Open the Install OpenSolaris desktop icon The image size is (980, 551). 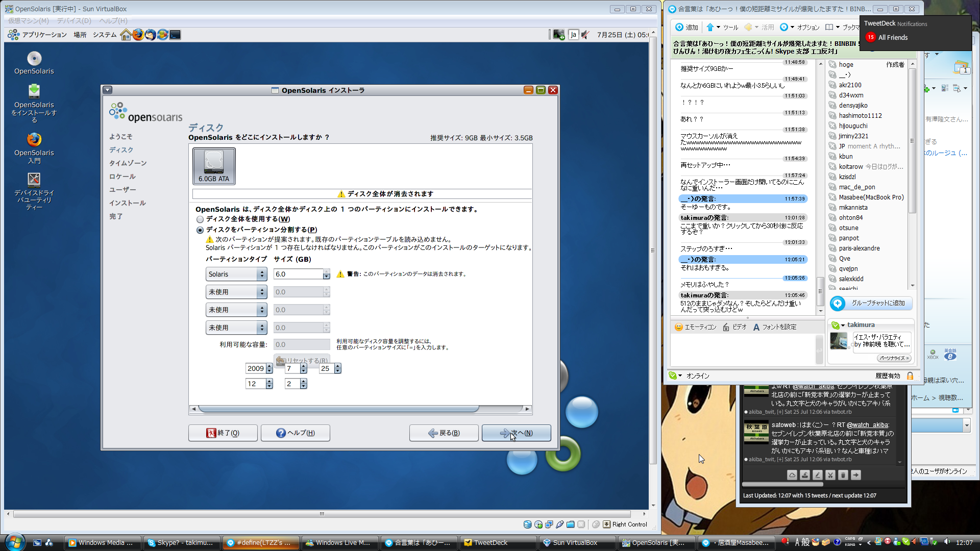34,103
